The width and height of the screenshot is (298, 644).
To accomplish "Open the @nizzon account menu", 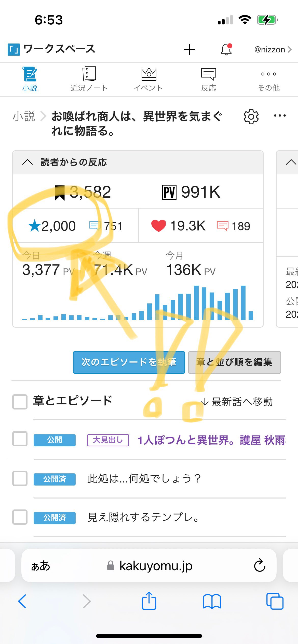I will (273, 49).
